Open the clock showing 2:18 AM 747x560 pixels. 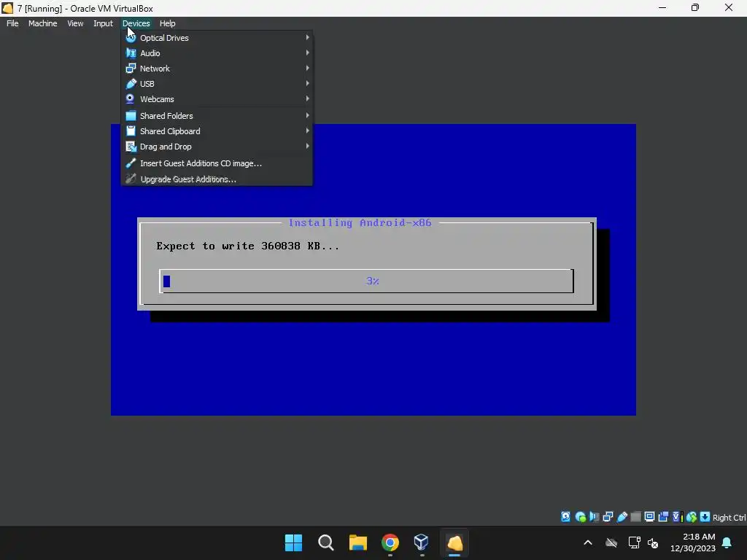(693, 542)
